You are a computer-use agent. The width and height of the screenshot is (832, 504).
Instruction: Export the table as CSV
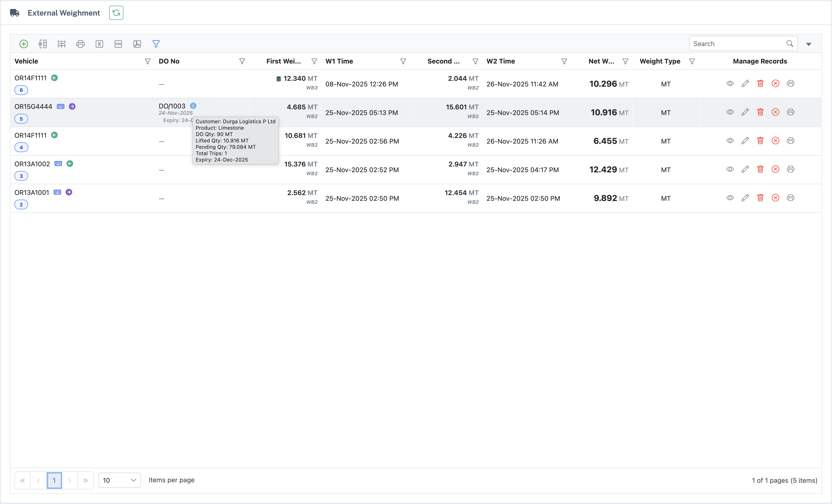(x=118, y=44)
